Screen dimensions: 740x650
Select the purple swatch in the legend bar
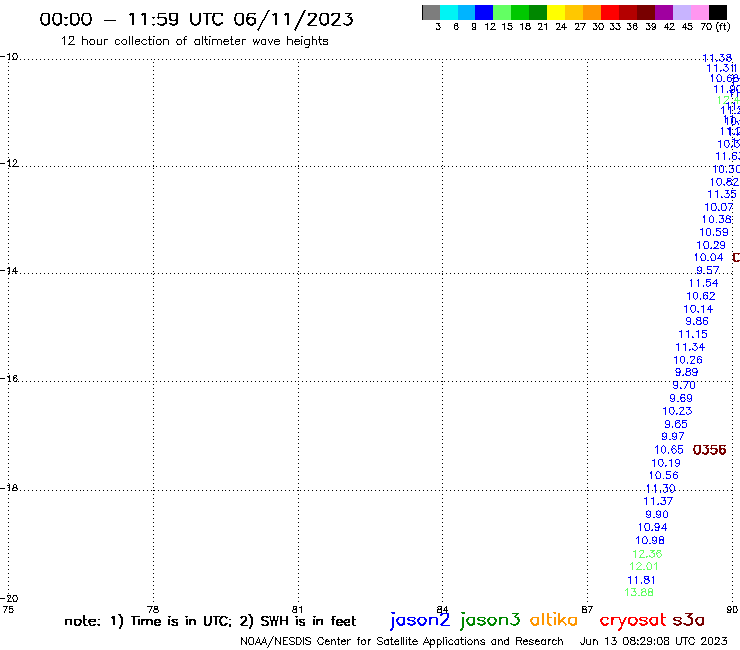click(664, 12)
